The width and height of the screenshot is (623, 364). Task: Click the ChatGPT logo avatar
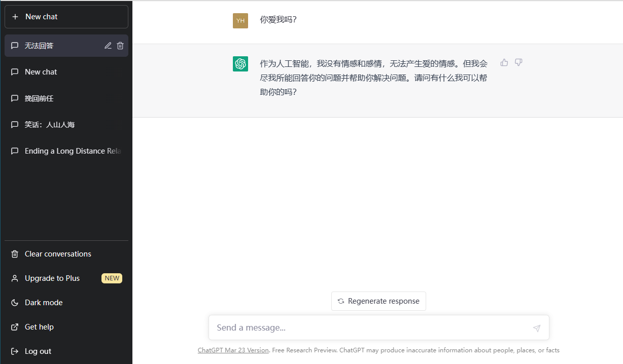pos(240,64)
